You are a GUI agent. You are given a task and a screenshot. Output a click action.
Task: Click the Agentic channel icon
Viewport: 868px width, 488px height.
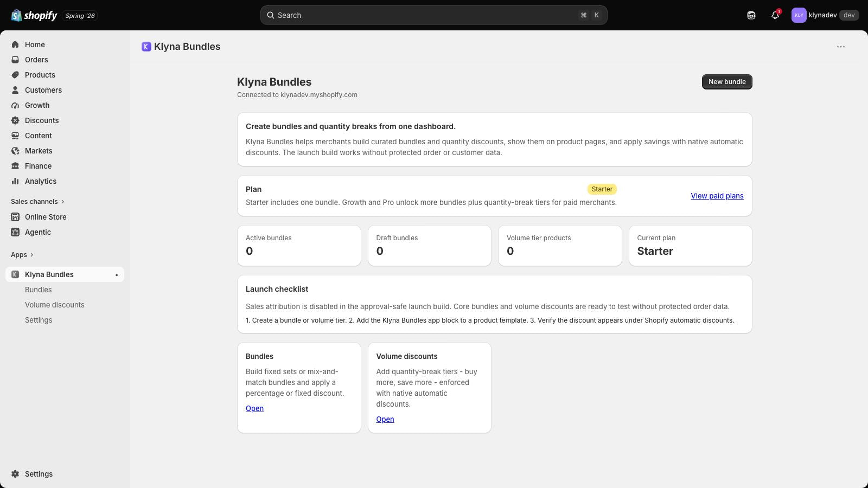15,232
